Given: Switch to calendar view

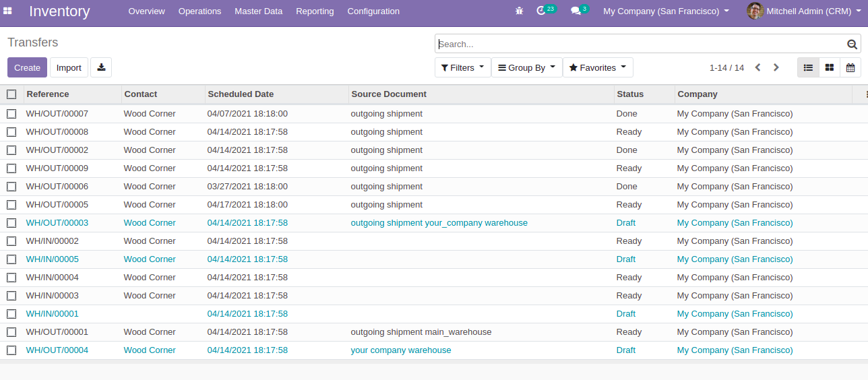Looking at the screenshot, I should (850, 67).
